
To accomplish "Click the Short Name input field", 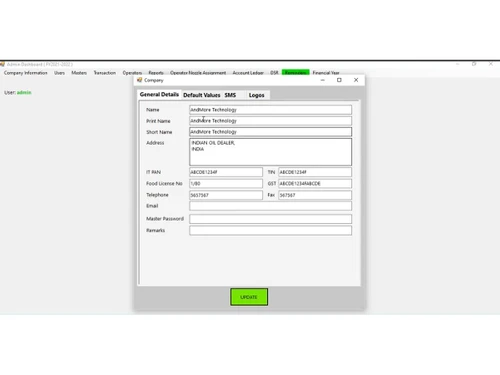I will click(270, 132).
